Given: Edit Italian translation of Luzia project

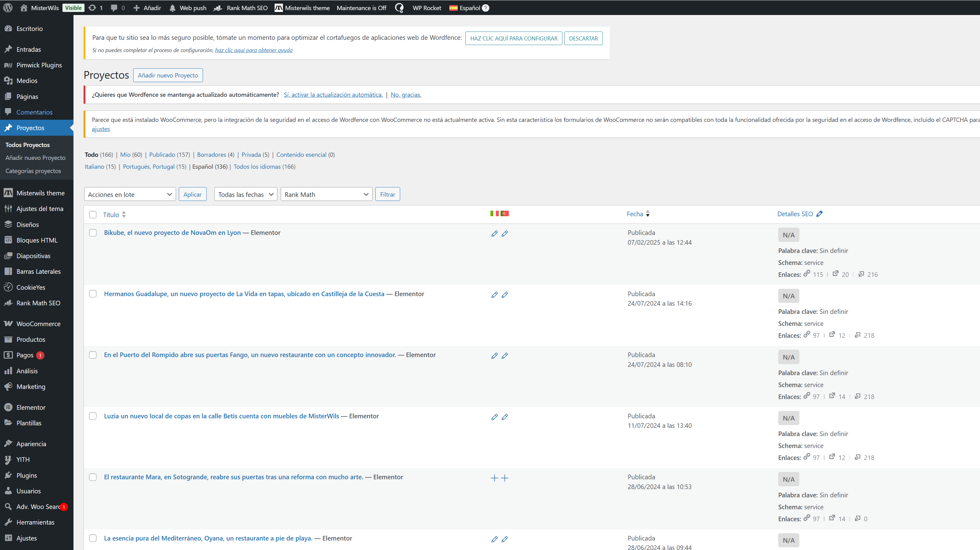Looking at the screenshot, I should [494, 417].
